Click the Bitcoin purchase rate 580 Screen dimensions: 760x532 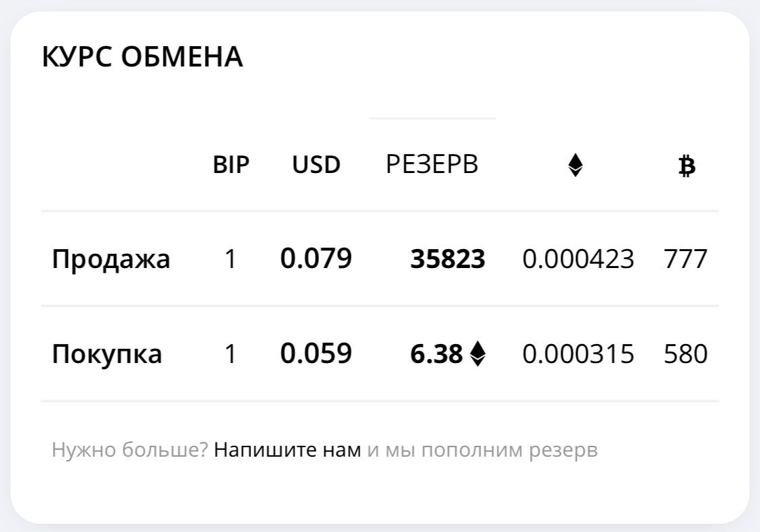[x=686, y=354]
